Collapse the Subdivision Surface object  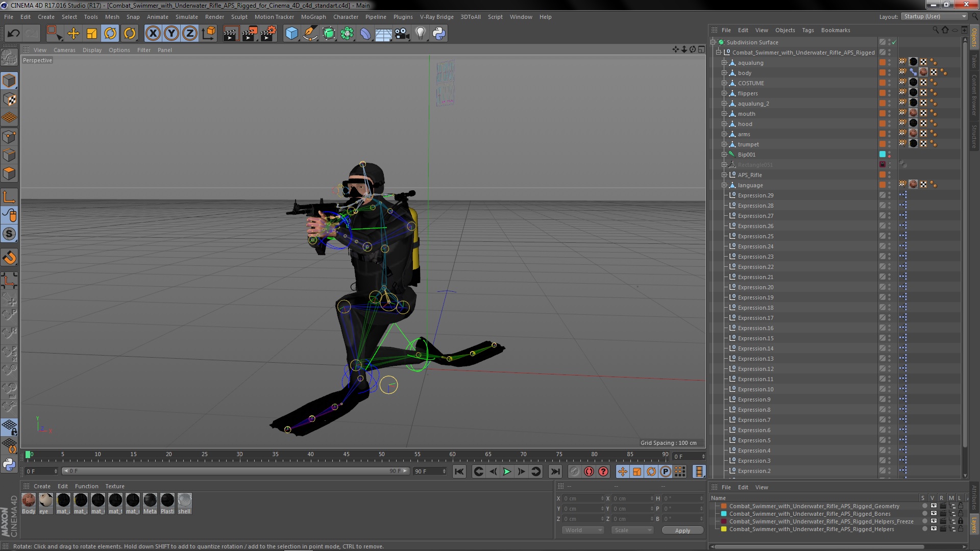click(x=714, y=42)
